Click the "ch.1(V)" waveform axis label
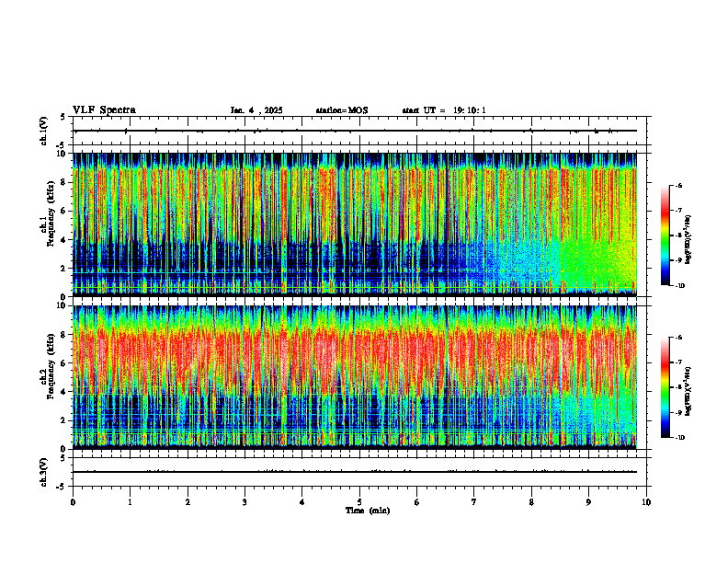Viewport: 728px width, 563px height. 43,131
